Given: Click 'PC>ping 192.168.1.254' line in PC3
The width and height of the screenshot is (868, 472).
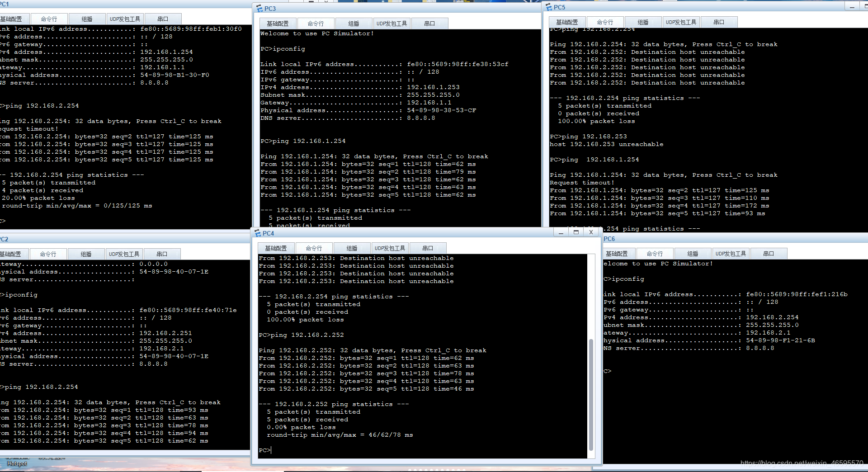Looking at the screenshot, I should tap(303, 141).
